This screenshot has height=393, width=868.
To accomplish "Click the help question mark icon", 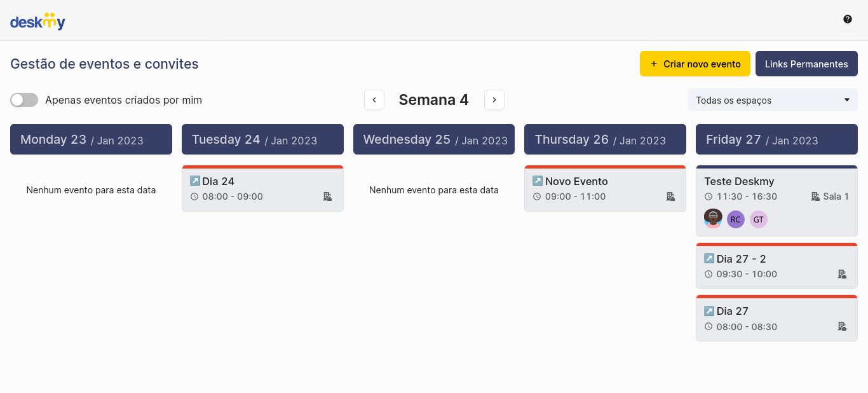I will [x=848, y=19].
